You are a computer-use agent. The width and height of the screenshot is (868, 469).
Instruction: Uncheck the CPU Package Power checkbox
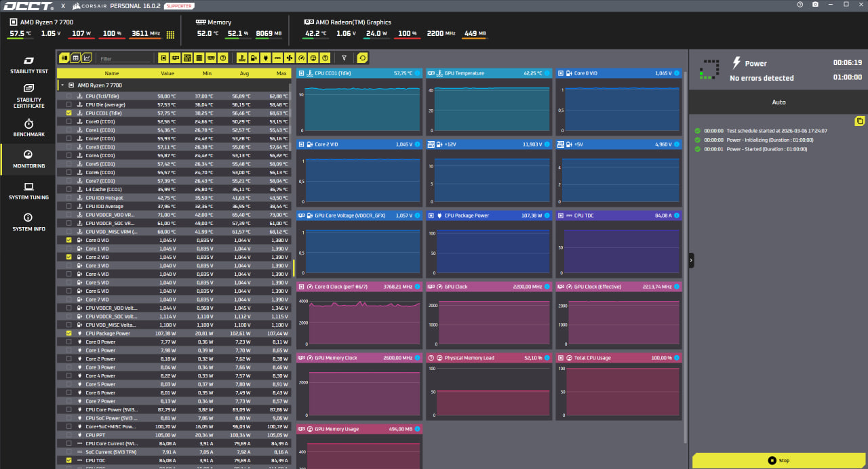pos(68,333)
